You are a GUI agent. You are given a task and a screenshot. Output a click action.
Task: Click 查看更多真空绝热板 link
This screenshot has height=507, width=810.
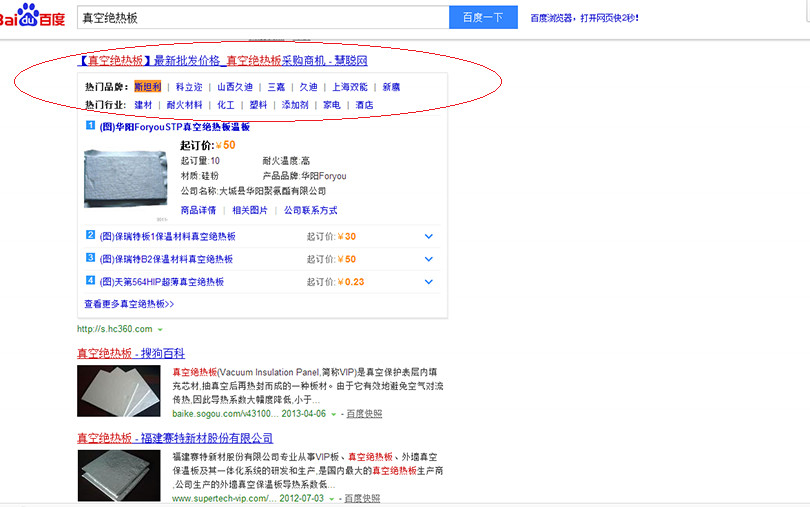click(x=129, y=304)
